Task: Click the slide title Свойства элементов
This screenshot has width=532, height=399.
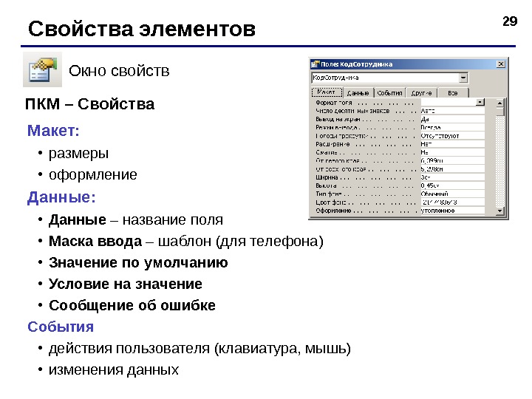Action: click(141, 29)
